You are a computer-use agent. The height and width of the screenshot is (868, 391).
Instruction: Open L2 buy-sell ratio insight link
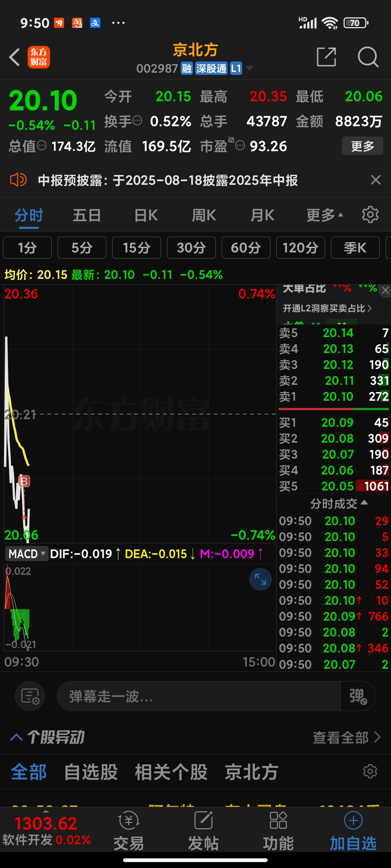pyautogui.click(x=327, y=308)
